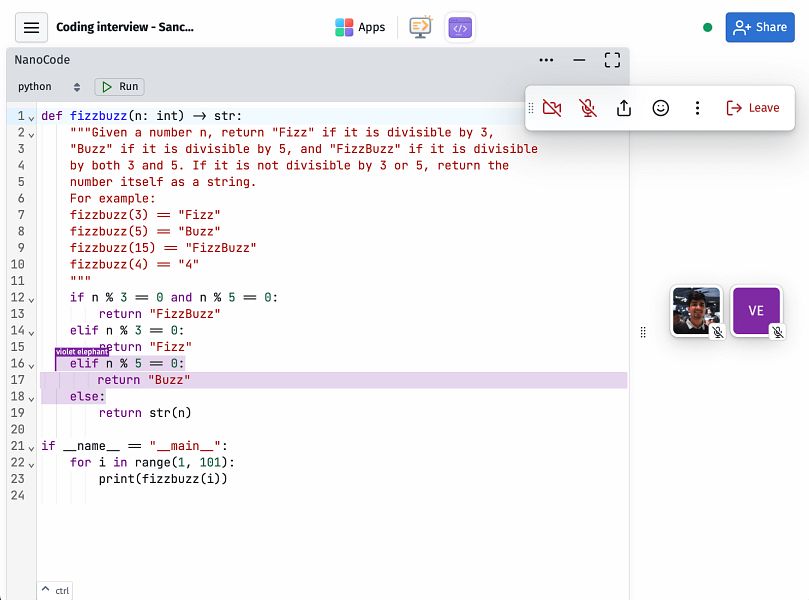The height and width of the screenshot is (600, 809).
Task: Click 'fizzbuzz(5) == "Buzz"' on line 8
Action: [145, 231]
